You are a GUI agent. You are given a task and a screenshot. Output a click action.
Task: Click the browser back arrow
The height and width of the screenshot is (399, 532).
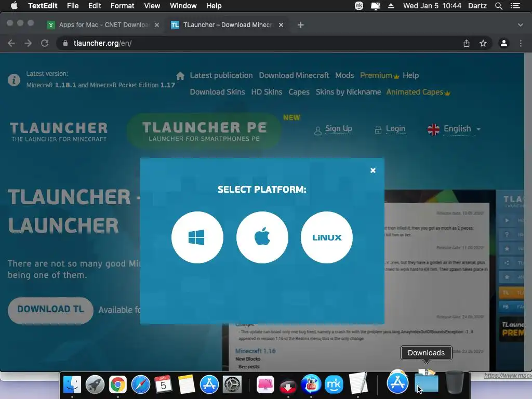(x=11, y=43)
